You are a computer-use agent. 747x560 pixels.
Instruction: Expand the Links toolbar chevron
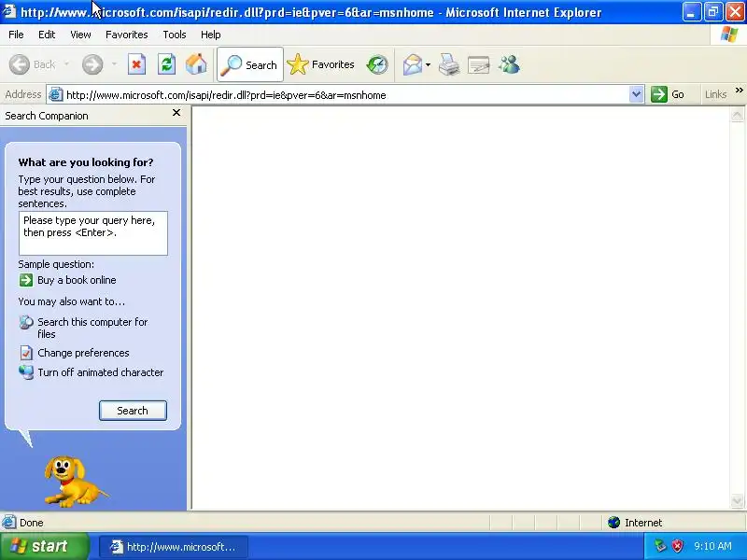(x=739, y=91)
